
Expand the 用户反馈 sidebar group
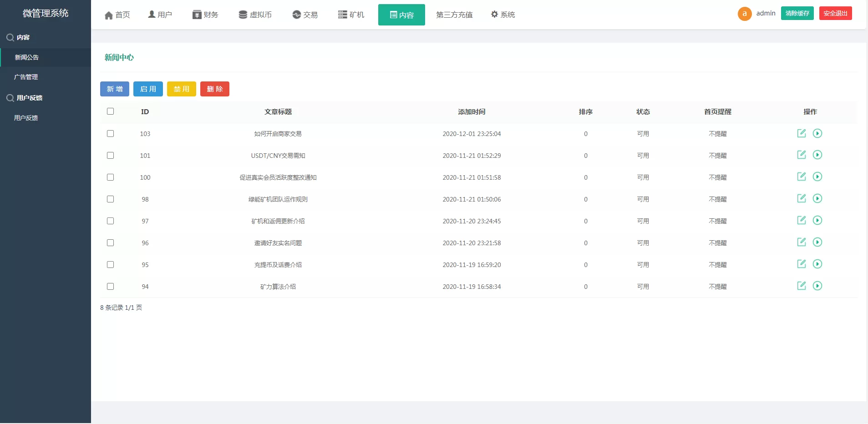click(29, 98)
